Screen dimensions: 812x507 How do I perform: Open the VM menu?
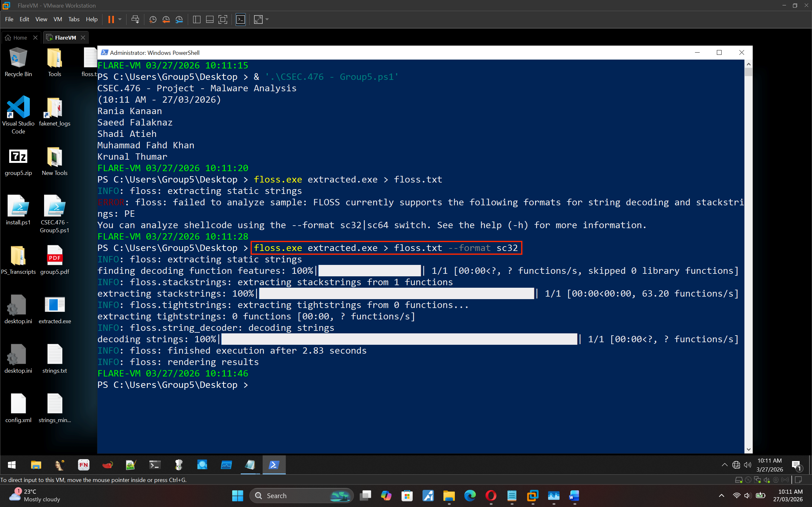57,19
